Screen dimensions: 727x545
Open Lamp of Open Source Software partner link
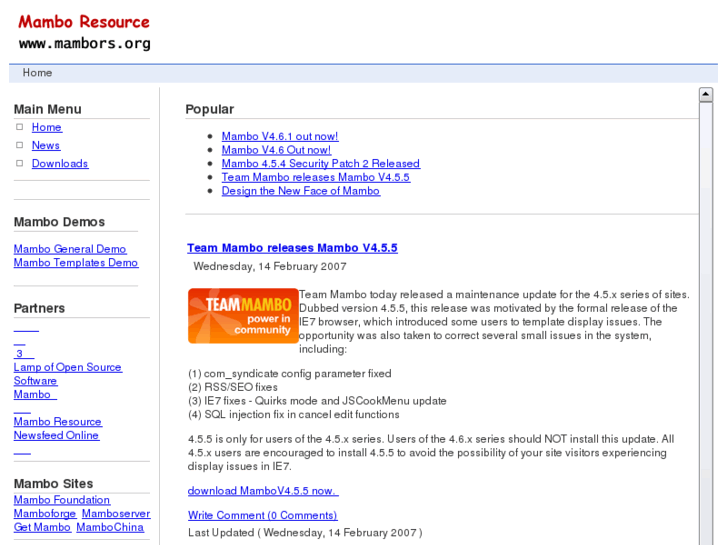tap(68, 374)
